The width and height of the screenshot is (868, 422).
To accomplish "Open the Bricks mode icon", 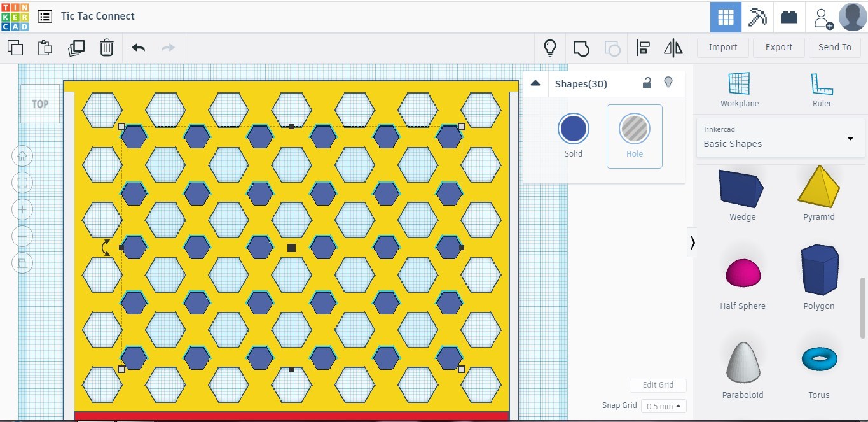I will tap(789, 17).
